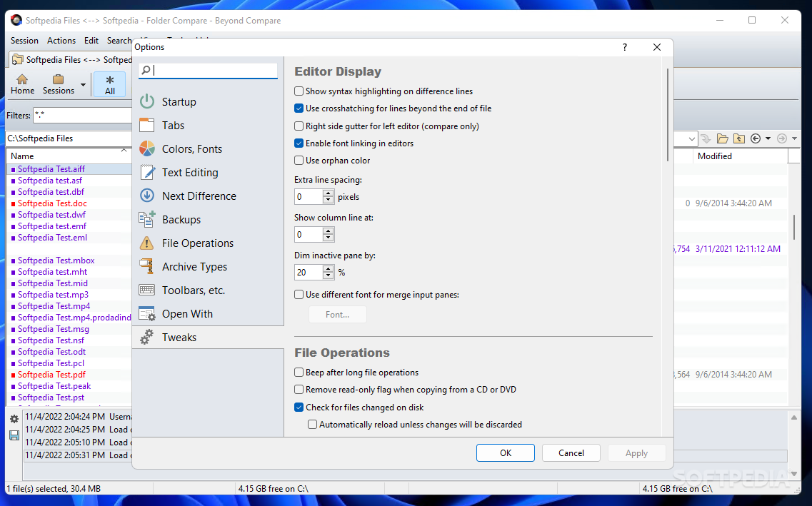Click the log options gear icon
Image resolution: width=812 pixels, height=506 pixels.
[x=14, y=419]
